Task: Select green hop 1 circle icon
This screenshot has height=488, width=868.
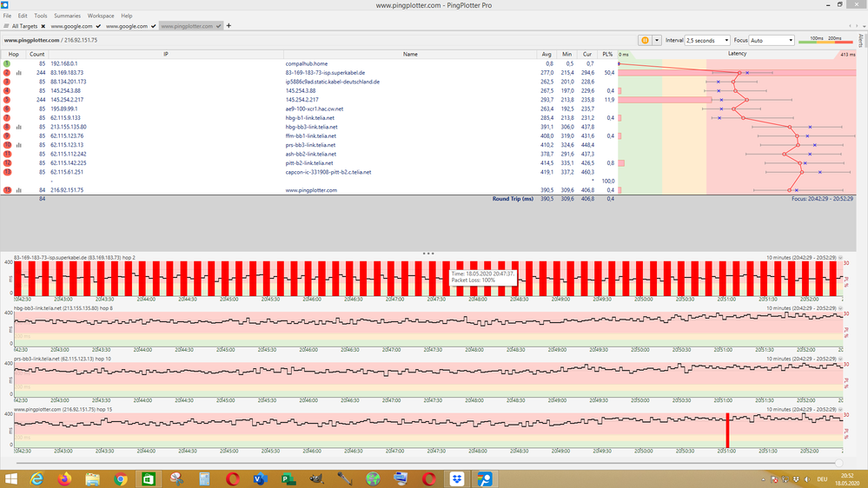Action: pos(7,63)
